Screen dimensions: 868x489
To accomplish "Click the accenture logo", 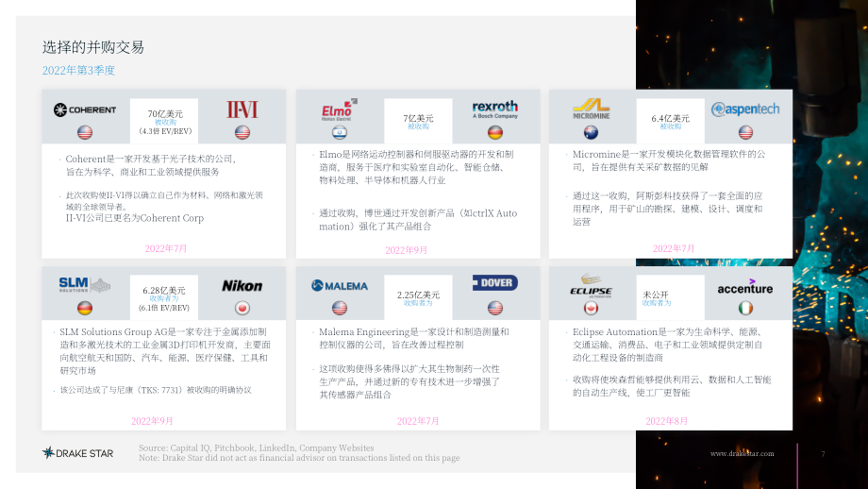I will click(x=745, y=287).
